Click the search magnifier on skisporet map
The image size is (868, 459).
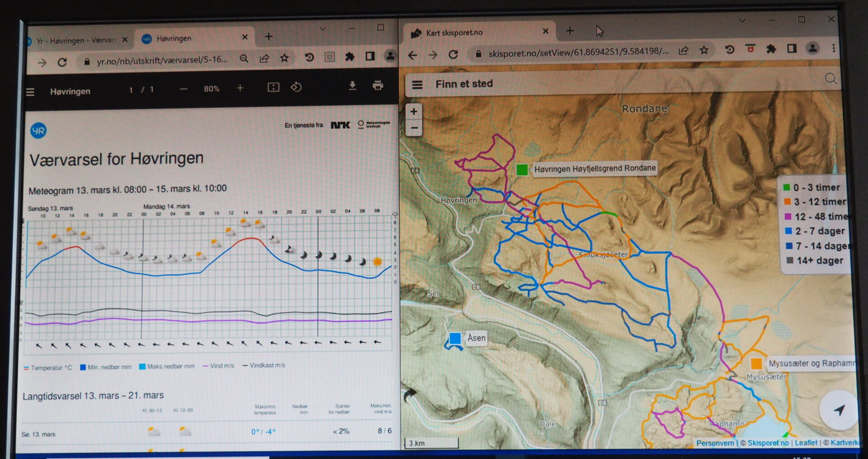pos(831,79)
